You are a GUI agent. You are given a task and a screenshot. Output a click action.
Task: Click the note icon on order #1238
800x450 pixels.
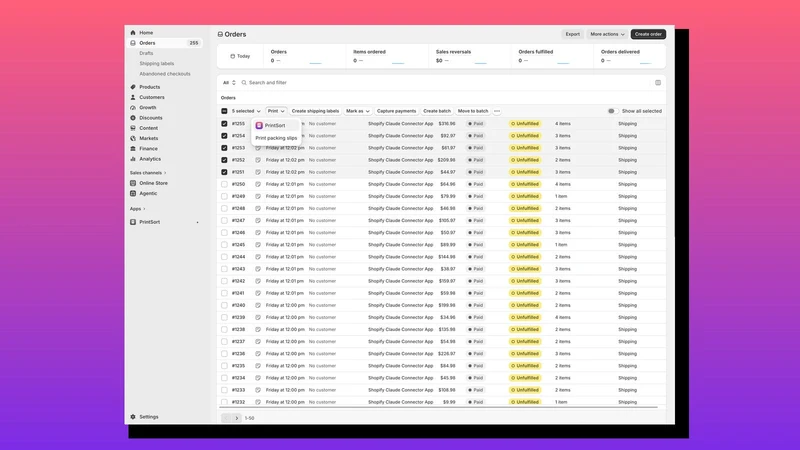(258, 330)
